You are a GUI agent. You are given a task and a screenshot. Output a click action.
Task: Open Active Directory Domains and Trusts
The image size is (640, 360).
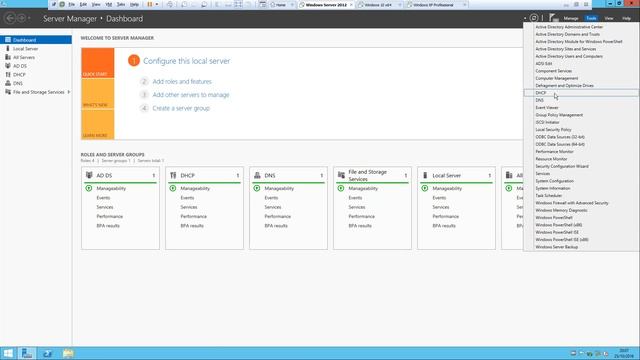pos(568,34)
